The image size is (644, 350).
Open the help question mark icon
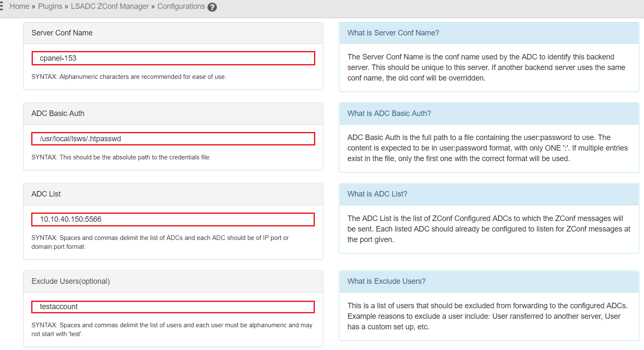(x=212, y=7)
